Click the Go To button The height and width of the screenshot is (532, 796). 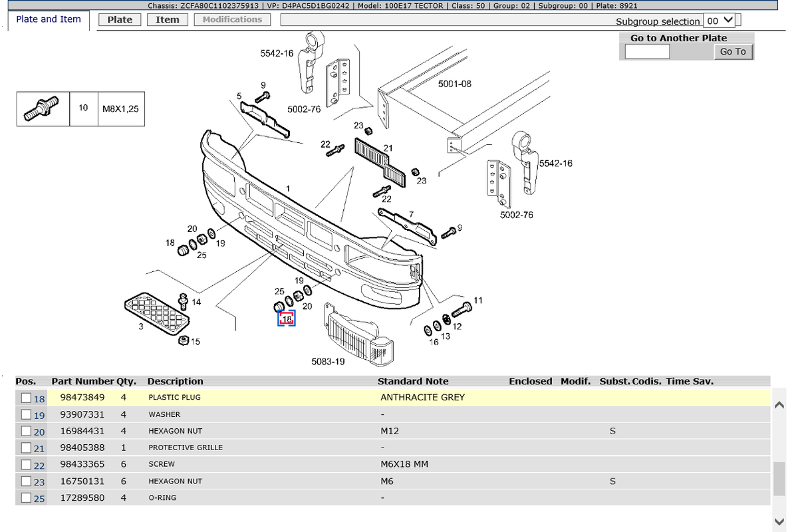point(733,52)
